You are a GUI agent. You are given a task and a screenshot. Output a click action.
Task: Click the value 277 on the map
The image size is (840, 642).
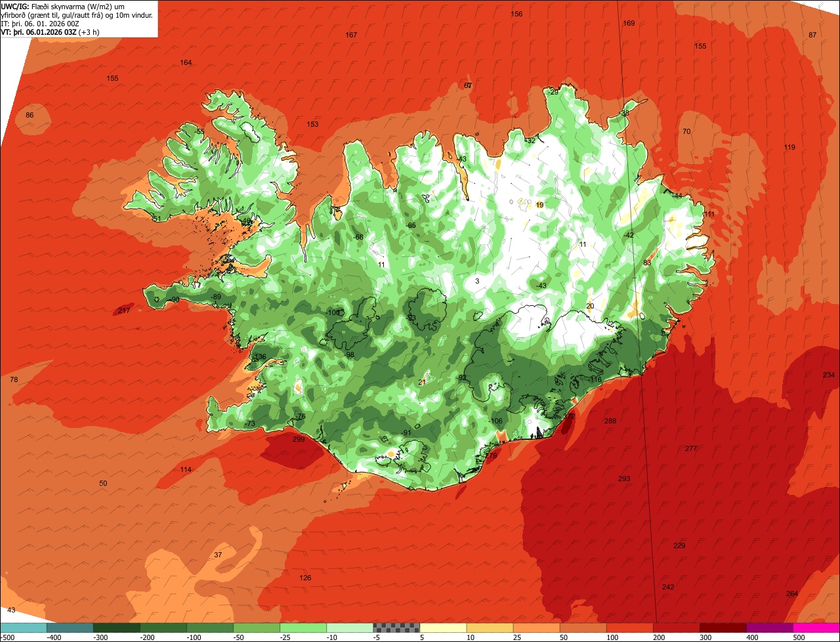pyautogui.click(x=691, y=448)
